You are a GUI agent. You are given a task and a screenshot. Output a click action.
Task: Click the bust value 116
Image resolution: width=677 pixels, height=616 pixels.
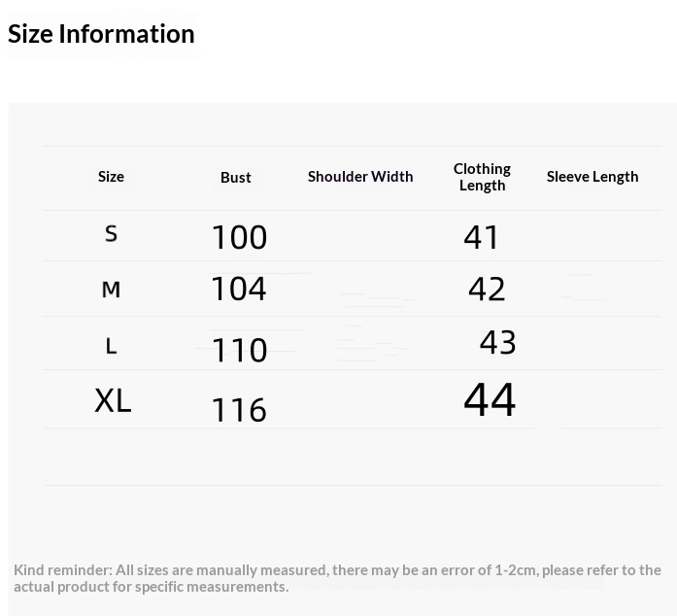point(239,409)
